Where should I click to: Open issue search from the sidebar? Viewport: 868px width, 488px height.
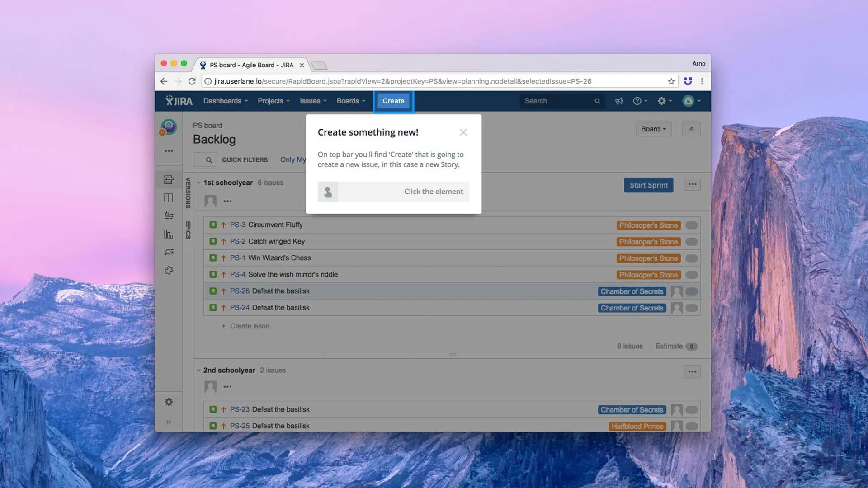[169, 252]
